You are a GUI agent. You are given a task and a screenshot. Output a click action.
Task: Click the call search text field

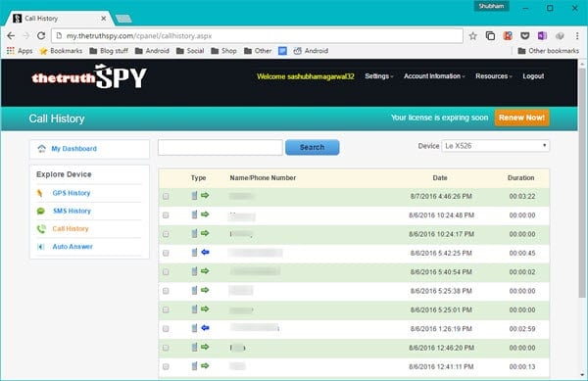click(220, 147)
